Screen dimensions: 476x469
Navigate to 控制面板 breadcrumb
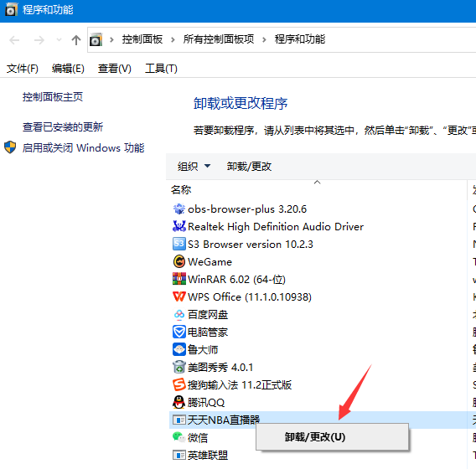coord(142,39)
